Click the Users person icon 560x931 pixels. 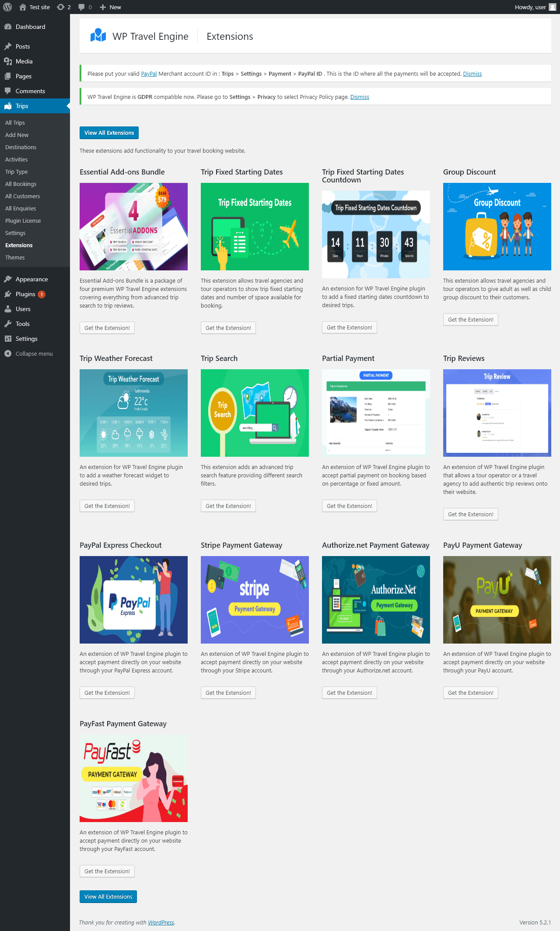click(x=8, y=309)
